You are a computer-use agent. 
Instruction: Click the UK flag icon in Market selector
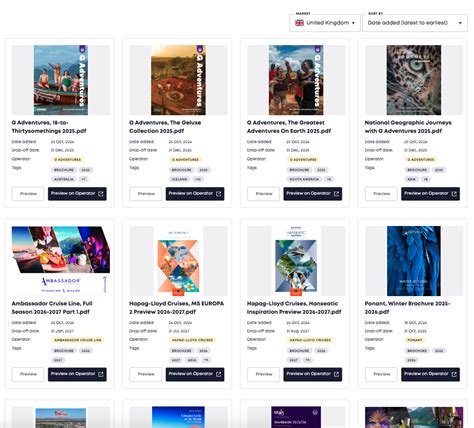(299, 23)
